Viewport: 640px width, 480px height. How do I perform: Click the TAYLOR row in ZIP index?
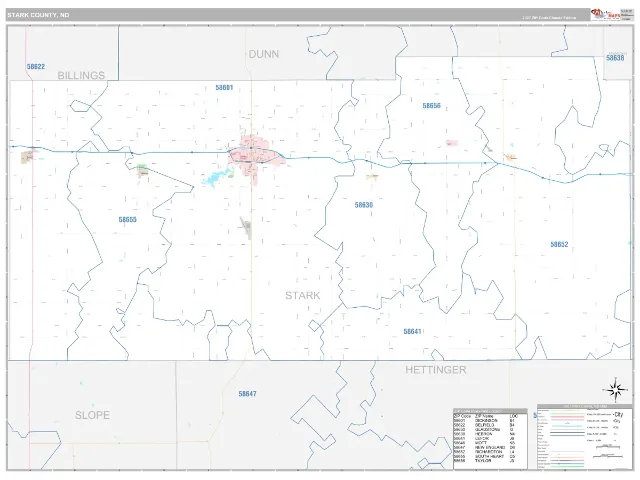tap(485, 460)
